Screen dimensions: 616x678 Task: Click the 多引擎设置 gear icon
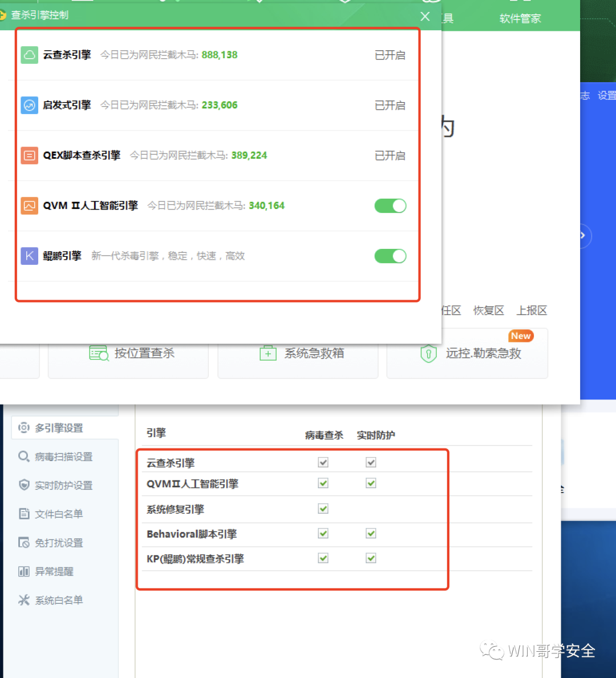pyautogui.click(x=24, y=427)
